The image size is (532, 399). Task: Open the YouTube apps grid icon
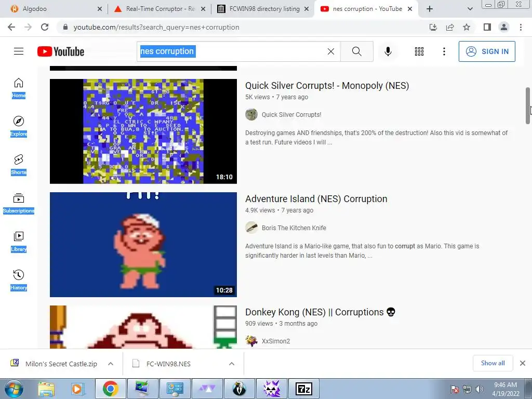coord(419,51)
